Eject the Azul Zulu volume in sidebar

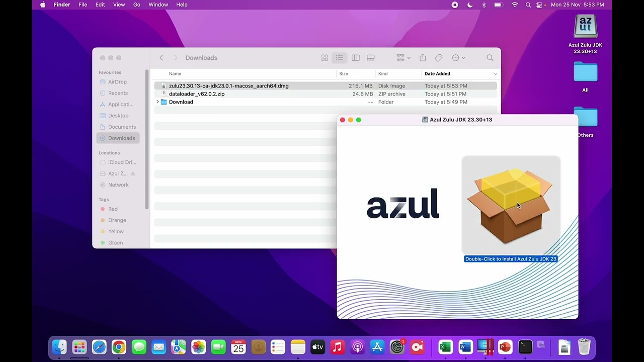point(133,173)
